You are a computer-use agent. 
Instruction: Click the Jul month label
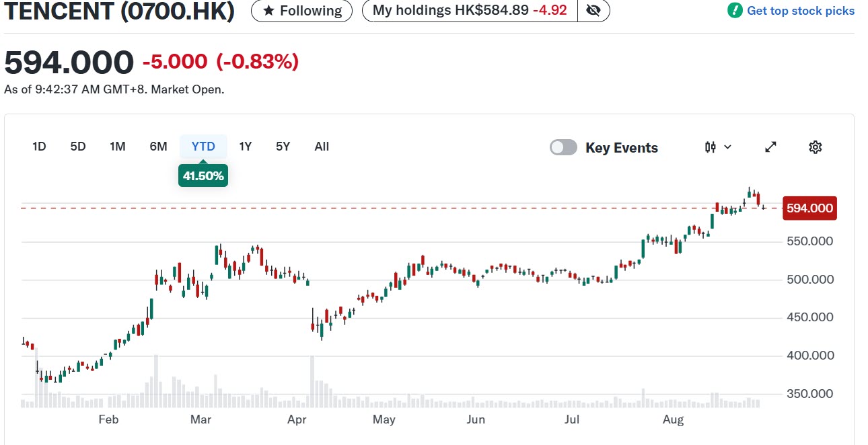pyautogui.click(x=572, y=420)
